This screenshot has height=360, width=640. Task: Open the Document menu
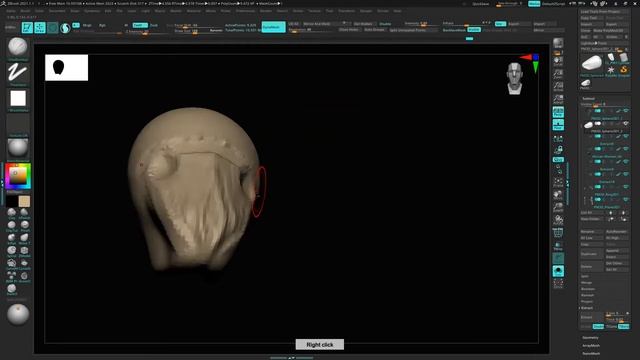[x=57, y=11]
